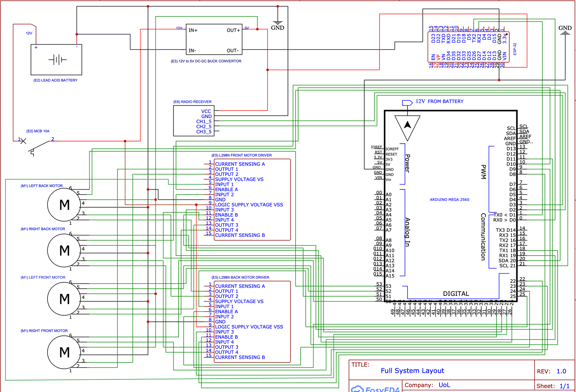Viewport: 576px width, 392px height.
Task: Click the "(M1) LEFT BACK MOTOR" label
Action: tap(42, 186)
